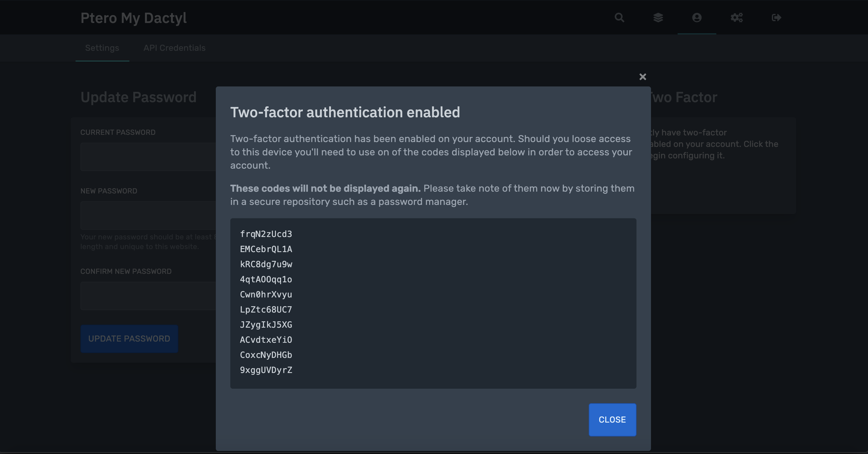868x454 pixels.
Task: Open the servers layers icon
Action: click(x=658, y=18)
